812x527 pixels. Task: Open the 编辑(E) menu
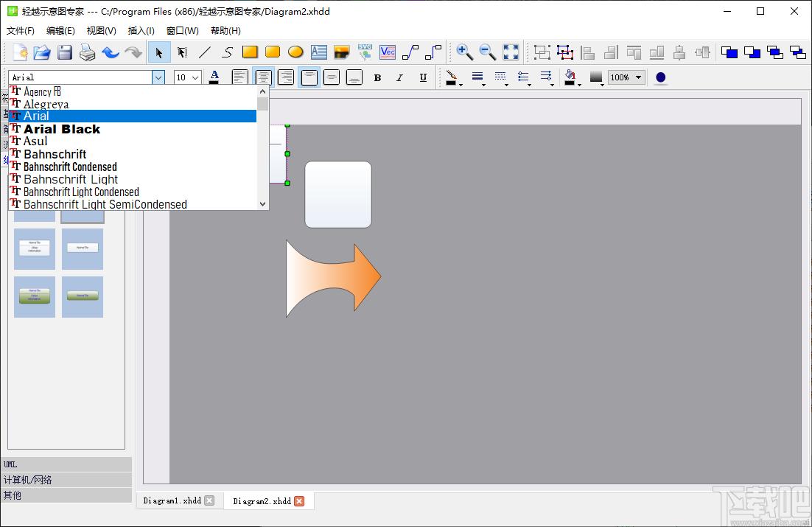click(60, 30)
